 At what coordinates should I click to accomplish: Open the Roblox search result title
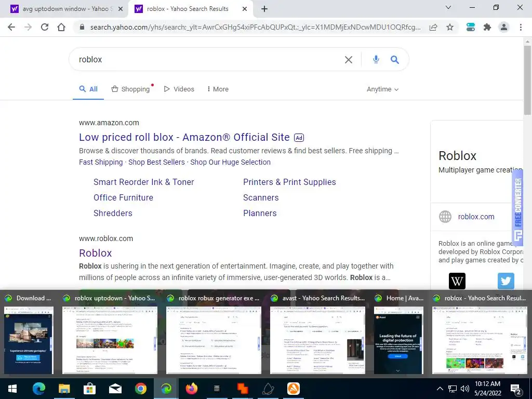coord(96,253)
